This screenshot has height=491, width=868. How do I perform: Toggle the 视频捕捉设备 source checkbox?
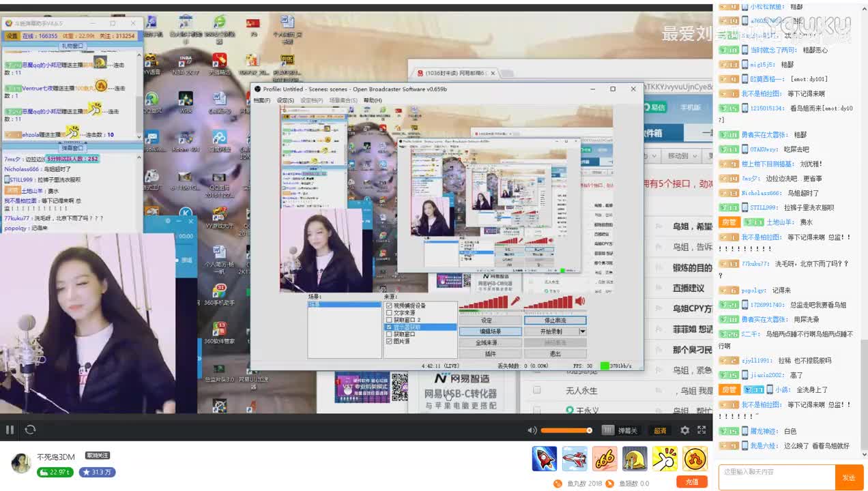[389, 306]
